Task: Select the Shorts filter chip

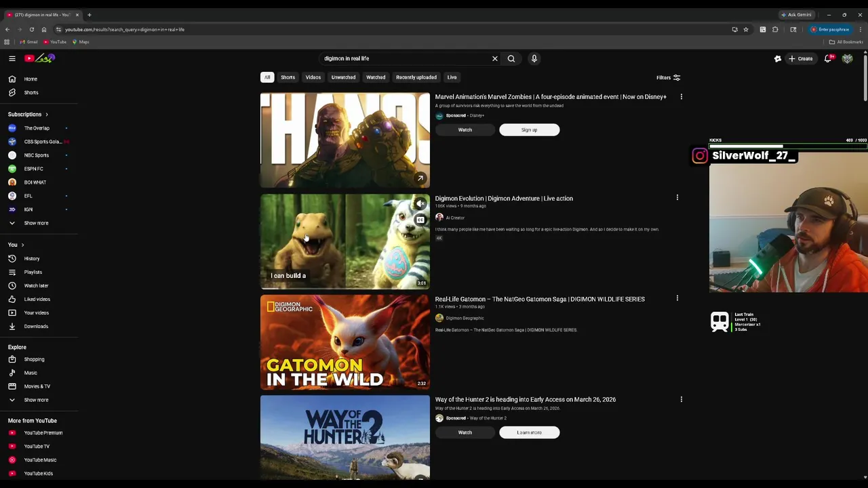Action: pyautogui.click(x=288, y=77)
